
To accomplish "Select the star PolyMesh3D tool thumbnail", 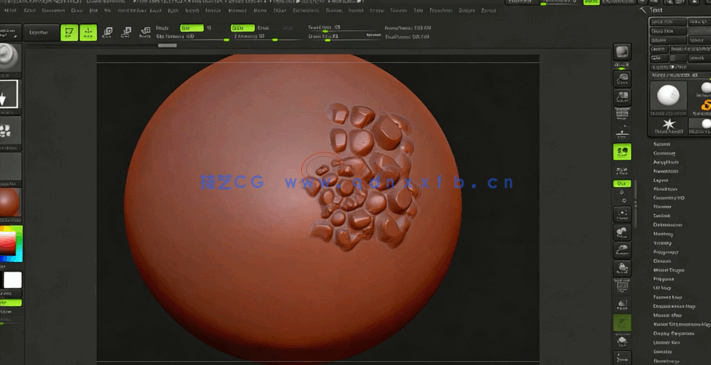I will pyautogui.click(x=668, y=126).
